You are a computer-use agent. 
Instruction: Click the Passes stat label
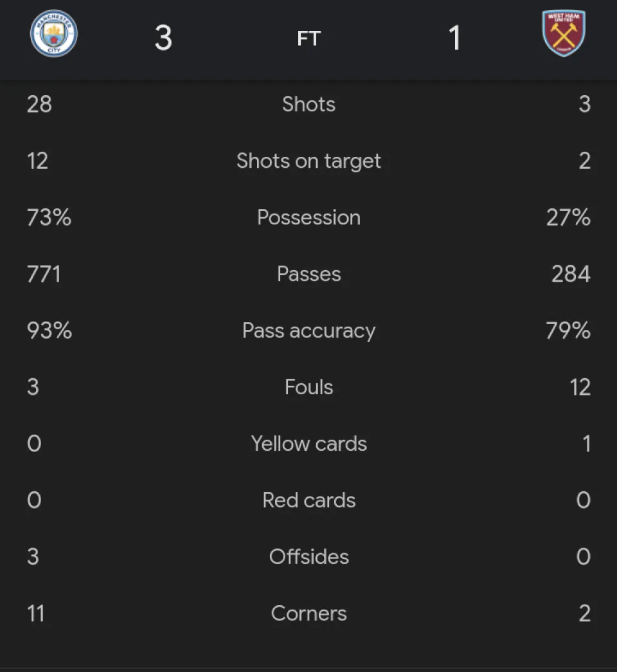coord(308,274)
